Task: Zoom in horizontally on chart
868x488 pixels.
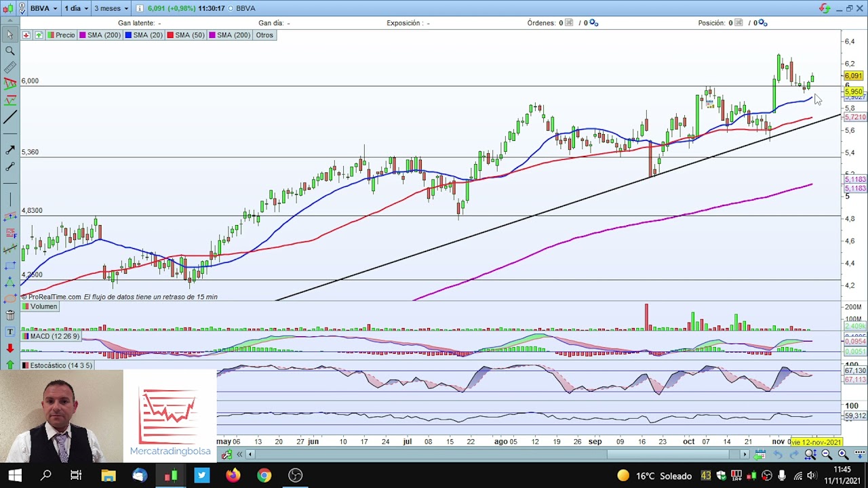Action: coord(842,455)
